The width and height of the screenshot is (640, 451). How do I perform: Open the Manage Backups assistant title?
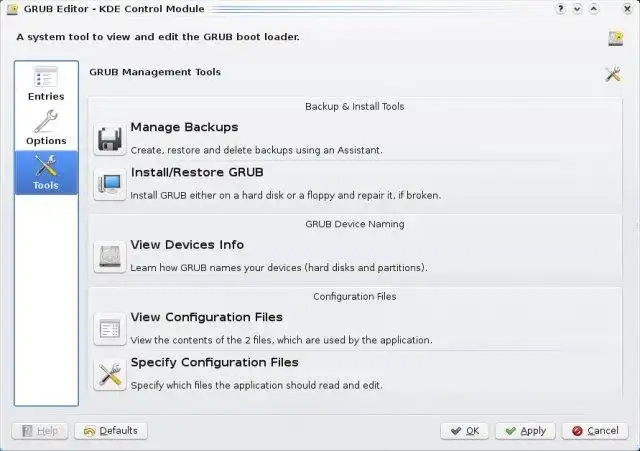point(184,128)
